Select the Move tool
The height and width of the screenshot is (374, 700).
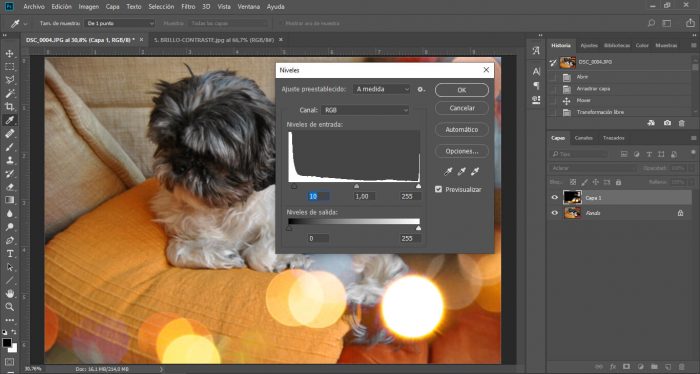pos(9,54)
